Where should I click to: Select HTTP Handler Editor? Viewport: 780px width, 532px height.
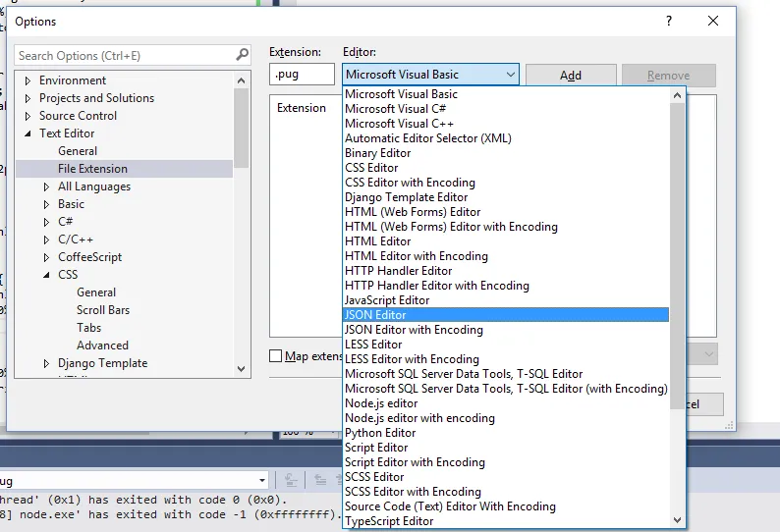tap(506, 271)
